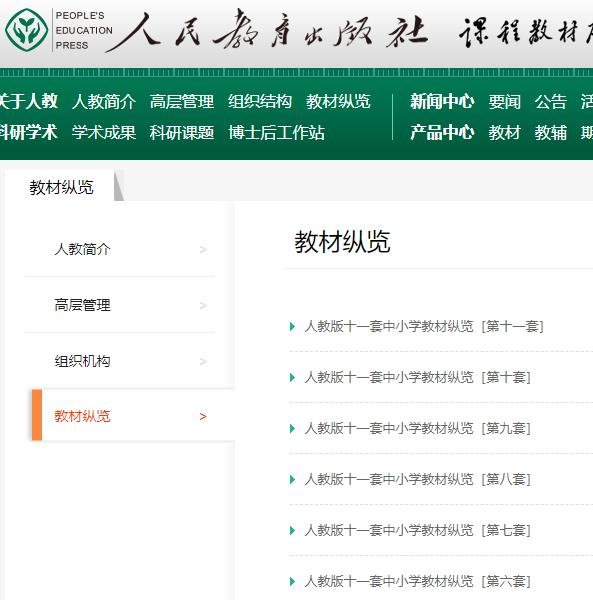Viewport: 593px width, 600px height.
Task: Go to 科研学术 section
Action: (x=28, y=132)
